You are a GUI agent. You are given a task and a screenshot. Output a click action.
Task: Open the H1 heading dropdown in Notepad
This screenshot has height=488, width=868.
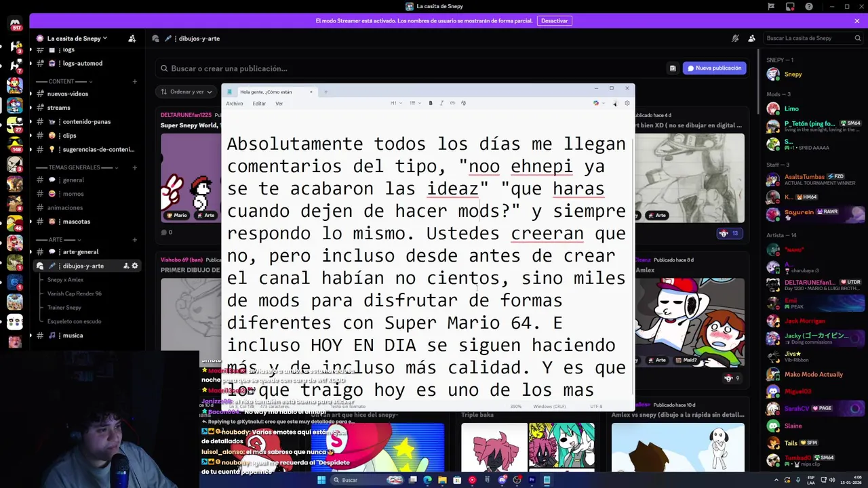tap(396, 103)
